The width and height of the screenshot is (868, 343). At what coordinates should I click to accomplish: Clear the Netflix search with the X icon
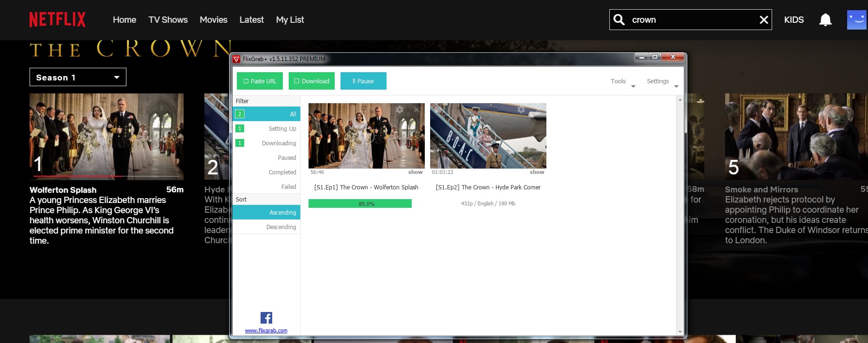764,20
